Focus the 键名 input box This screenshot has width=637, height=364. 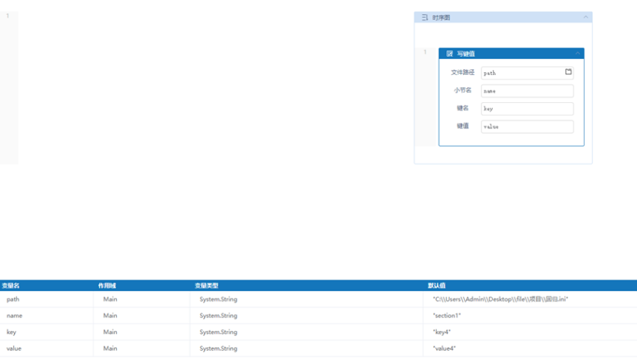coord(527,109)
